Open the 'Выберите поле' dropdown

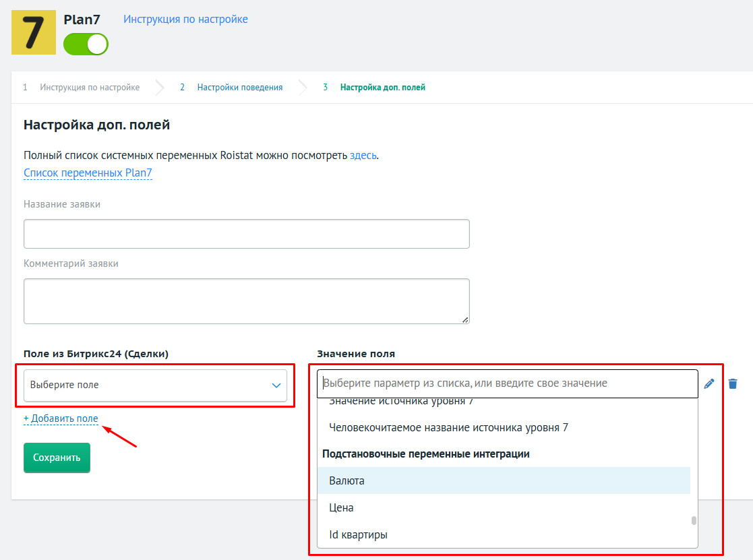click(x=155, y=385)
